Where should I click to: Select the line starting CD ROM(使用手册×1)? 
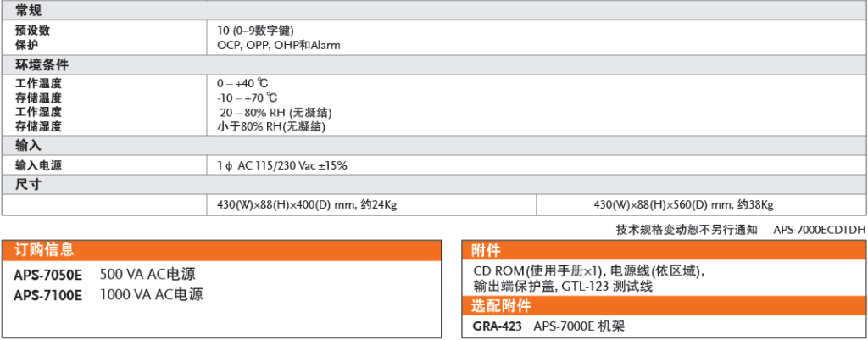[x=590, y=272]
